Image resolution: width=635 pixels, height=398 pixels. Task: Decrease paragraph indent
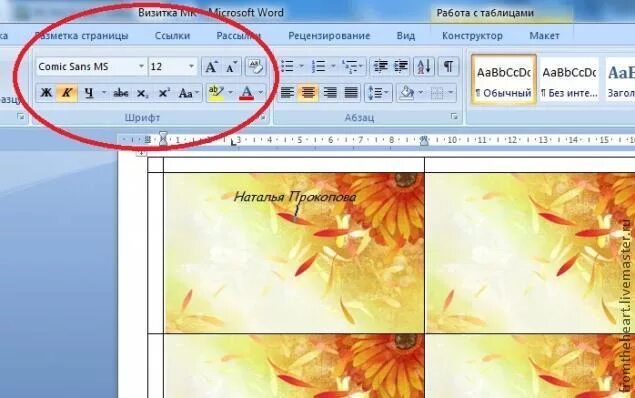click(x=381, y=66)
